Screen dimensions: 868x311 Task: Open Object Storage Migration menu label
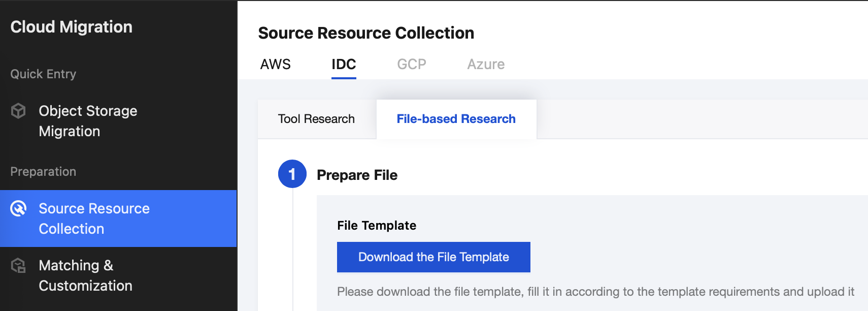88,121
